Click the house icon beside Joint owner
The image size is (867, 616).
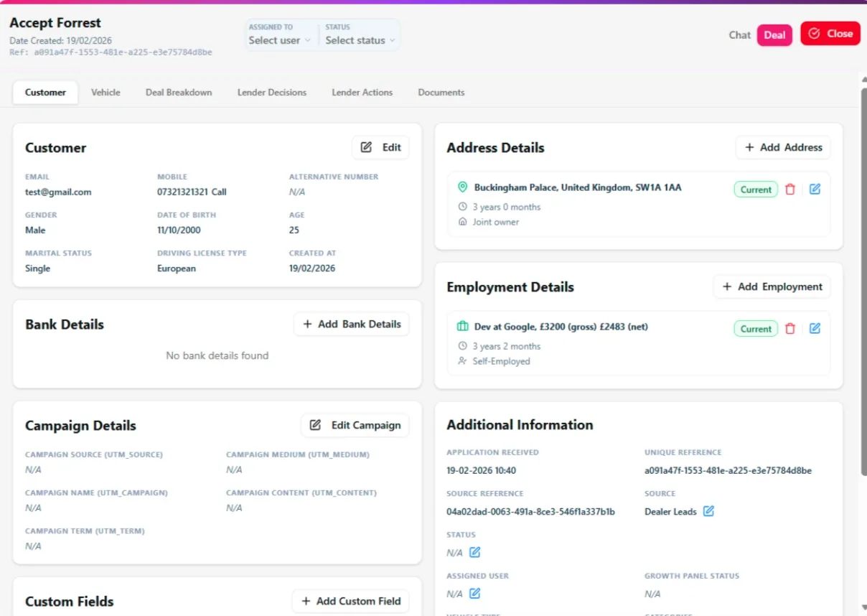(x=463, y=222)
